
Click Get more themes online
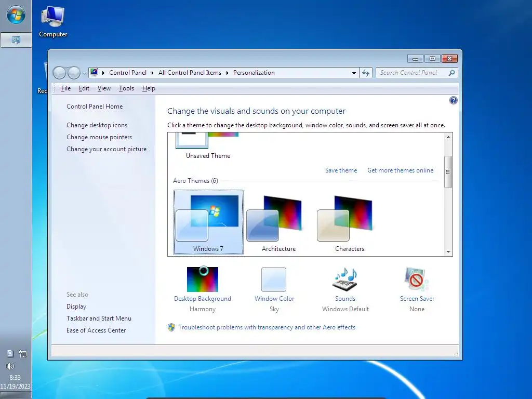[x=401, y=170]
